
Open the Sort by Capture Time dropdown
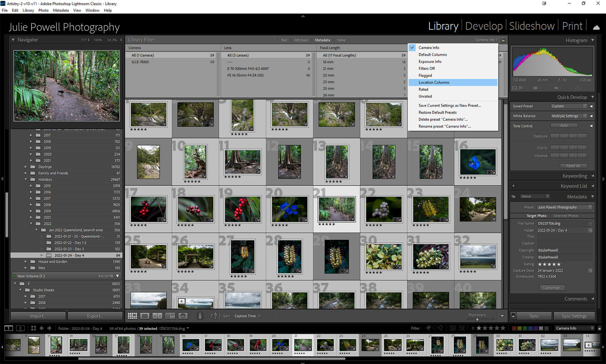[x=247, y=316]
